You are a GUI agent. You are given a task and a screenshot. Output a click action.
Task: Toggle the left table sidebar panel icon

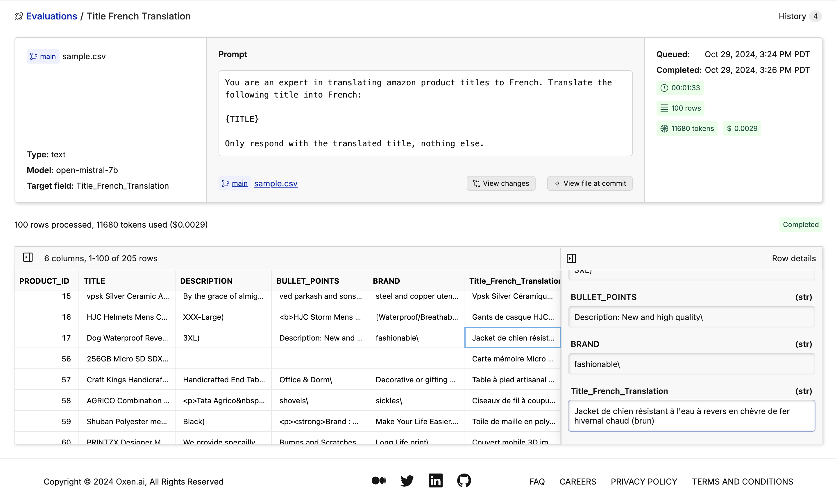click(x=28, y=258)
